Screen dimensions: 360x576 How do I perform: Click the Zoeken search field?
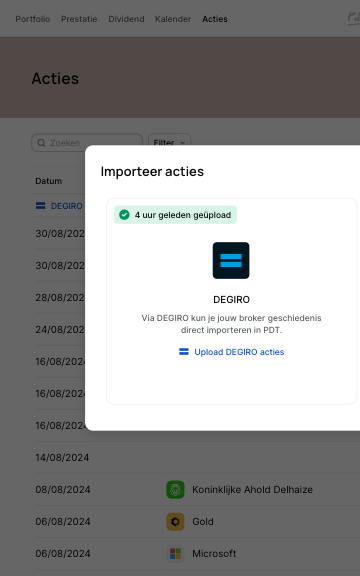[x=87, y=143]
